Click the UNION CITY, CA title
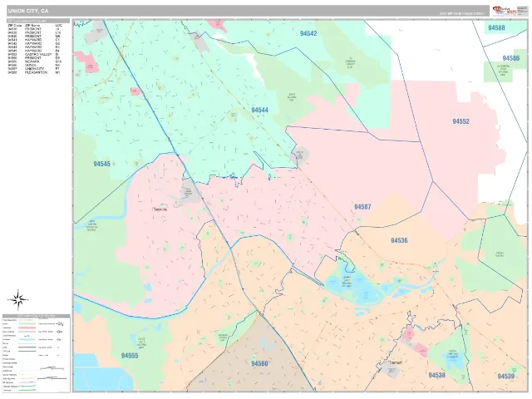 pyautogui.click(x=28, y=11)
